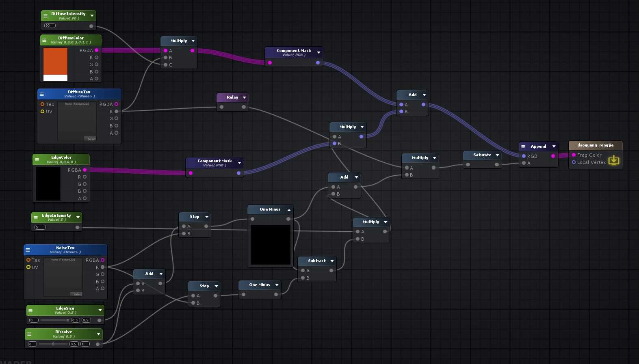This screenshot has height=364, width=639.
Task: Expand Relay node dropdown arrow
Action: 244,97
